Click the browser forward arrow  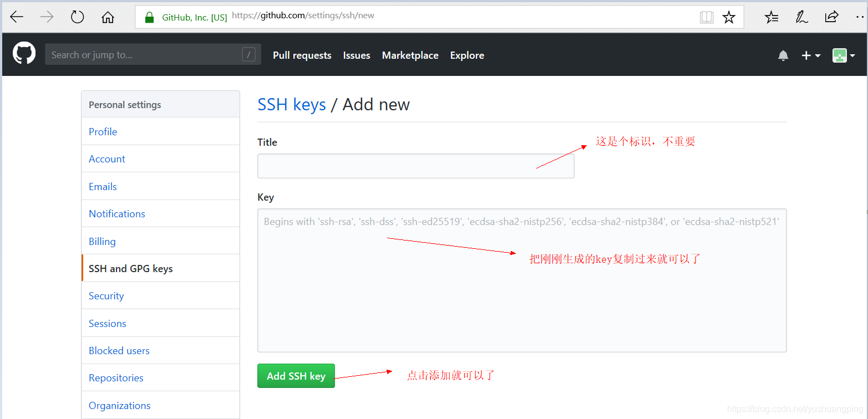tap(47, 17)
